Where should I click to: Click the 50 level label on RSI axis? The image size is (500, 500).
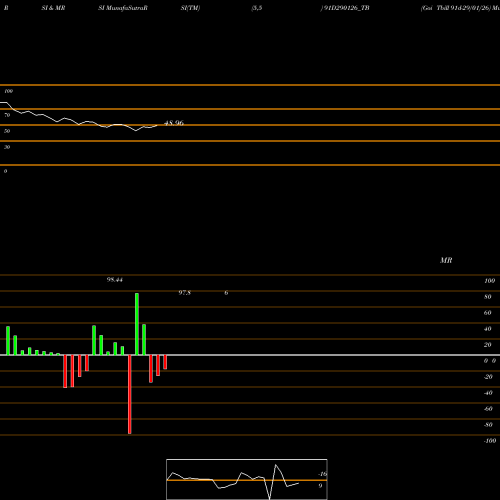[x=7, y=131]
